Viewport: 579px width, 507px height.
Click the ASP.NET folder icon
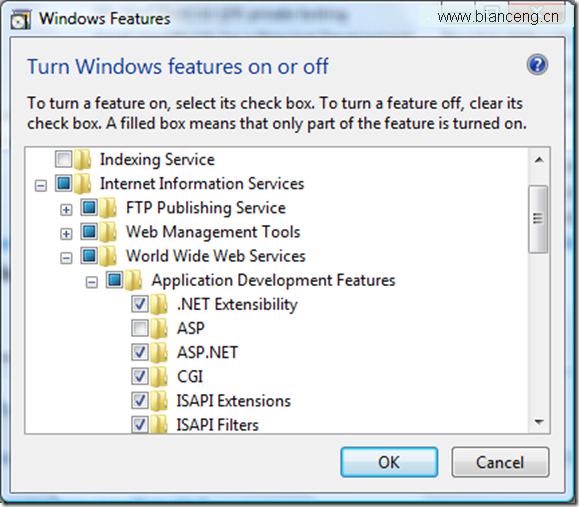(159, 353)
